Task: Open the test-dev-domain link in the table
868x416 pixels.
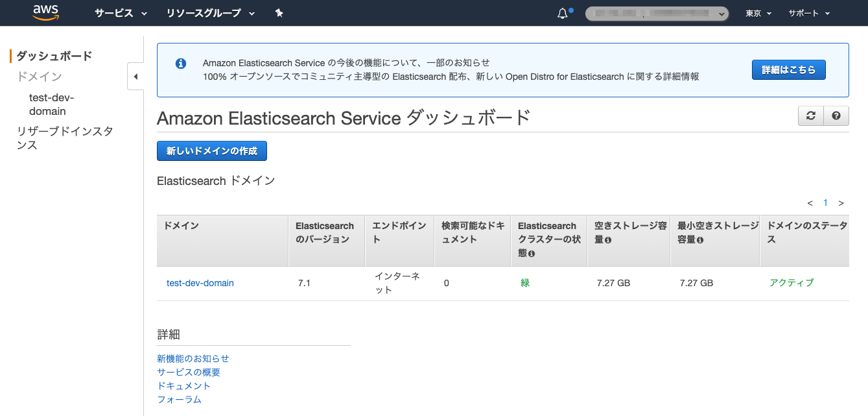Action: tap(200, 283)
